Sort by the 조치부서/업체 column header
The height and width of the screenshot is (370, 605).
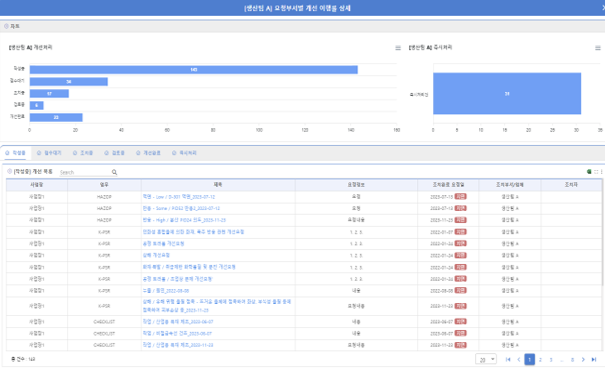pos(510,185)
